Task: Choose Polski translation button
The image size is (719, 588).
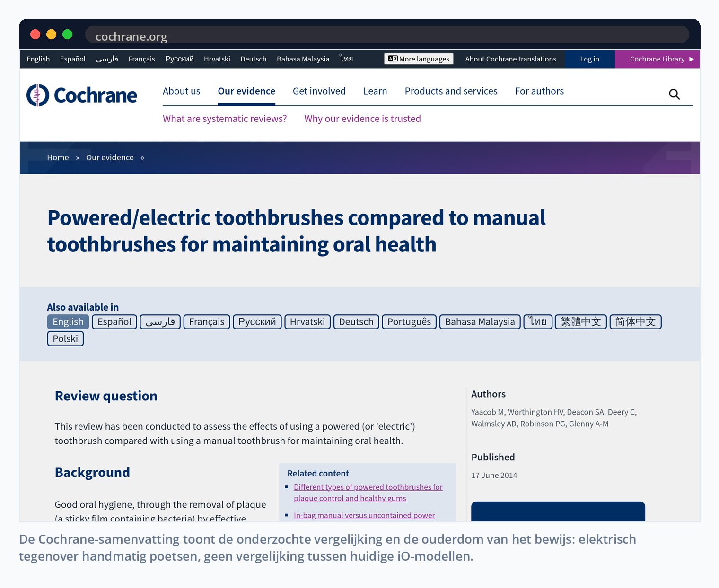Action: pyautogui.click(x=65, y=339)
